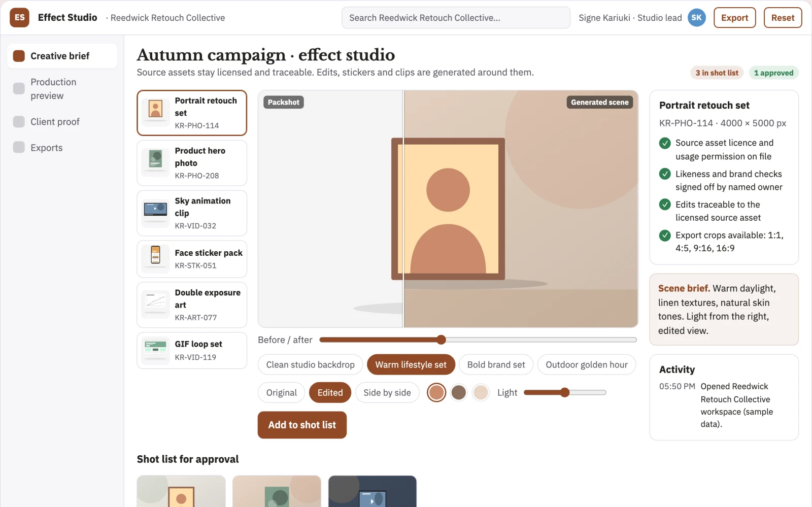Click the Export crops available check icon

(x=665, y=235)
